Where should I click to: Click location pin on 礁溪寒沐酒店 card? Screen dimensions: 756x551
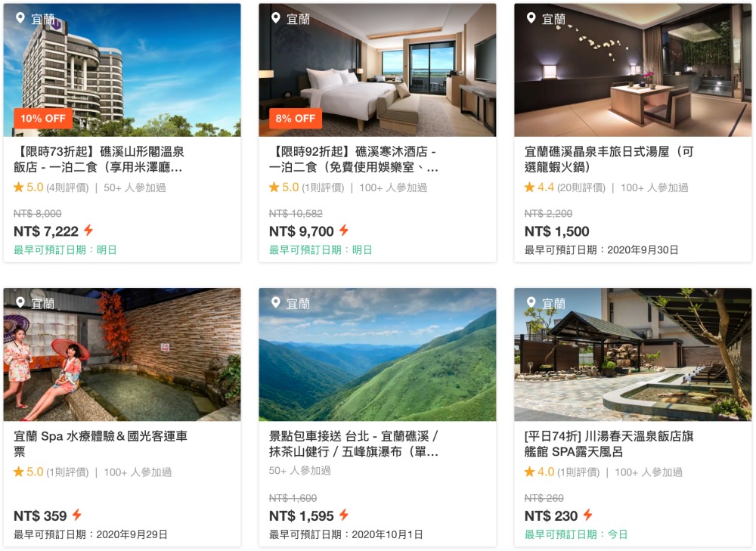click(x=276, y=18)
